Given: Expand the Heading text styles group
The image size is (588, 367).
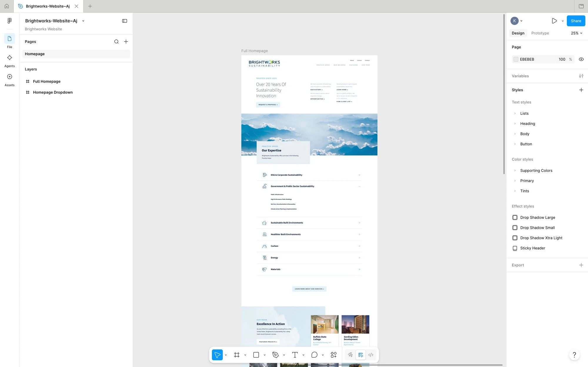Looking at the screenshot, I should click(x=515, y=124).
